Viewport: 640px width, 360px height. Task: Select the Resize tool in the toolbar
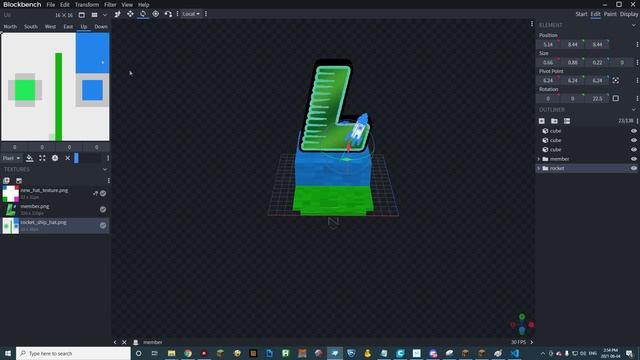117,14
